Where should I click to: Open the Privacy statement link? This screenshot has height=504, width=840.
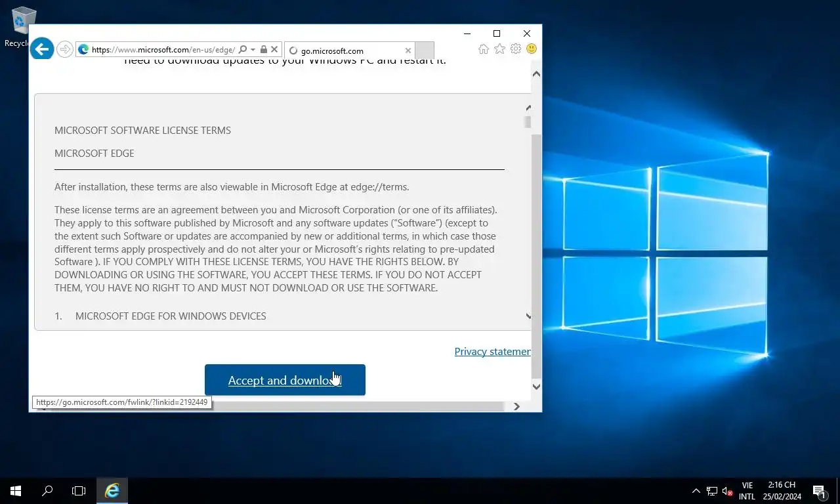pyautogui.click(x=492, y=351)
